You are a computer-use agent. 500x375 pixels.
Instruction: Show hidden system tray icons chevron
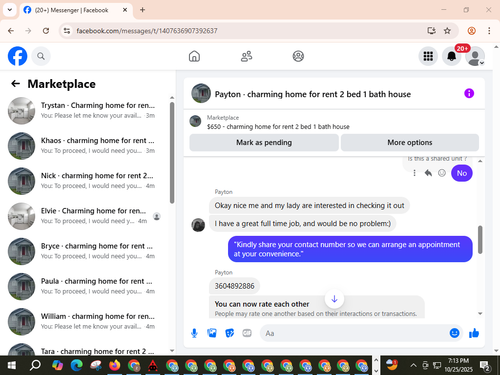click(x=413, y=365)
